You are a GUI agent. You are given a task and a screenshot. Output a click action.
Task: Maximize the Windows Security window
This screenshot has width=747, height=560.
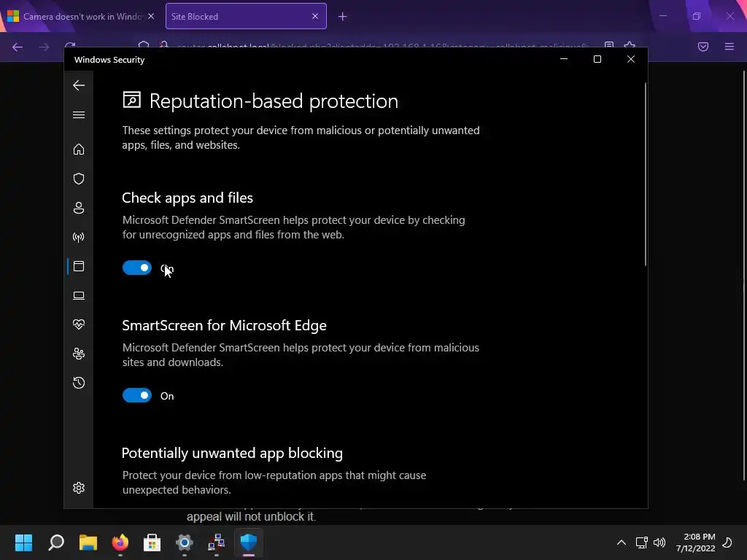[597, 59]
